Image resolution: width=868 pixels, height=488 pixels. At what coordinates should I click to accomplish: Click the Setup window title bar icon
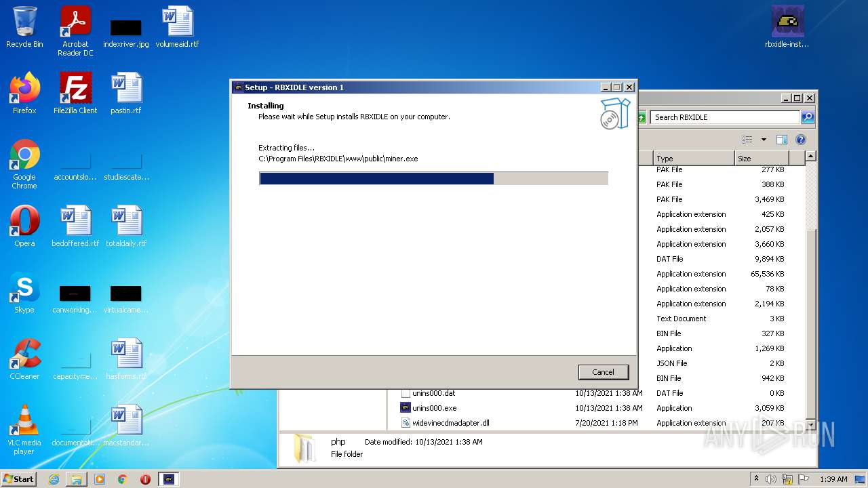238,87
